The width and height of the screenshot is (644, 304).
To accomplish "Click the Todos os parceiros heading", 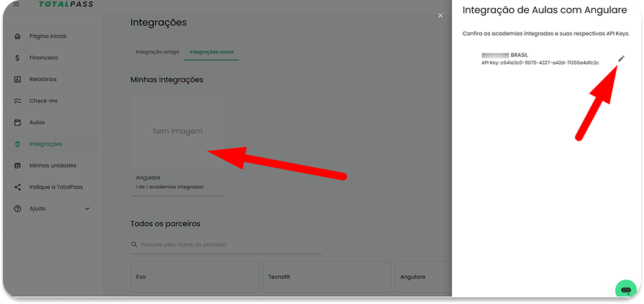I will 165,224.
